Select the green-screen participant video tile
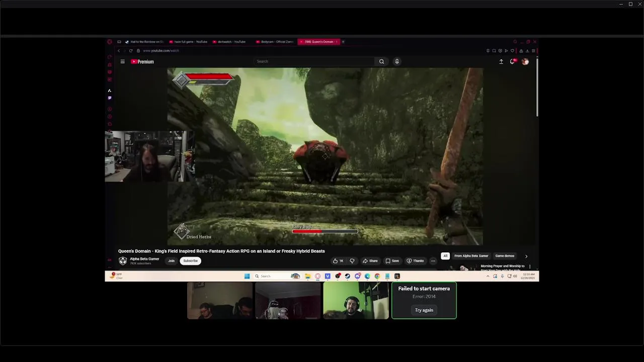This screenshot has height=362, width=644. (x=356, y=301)
